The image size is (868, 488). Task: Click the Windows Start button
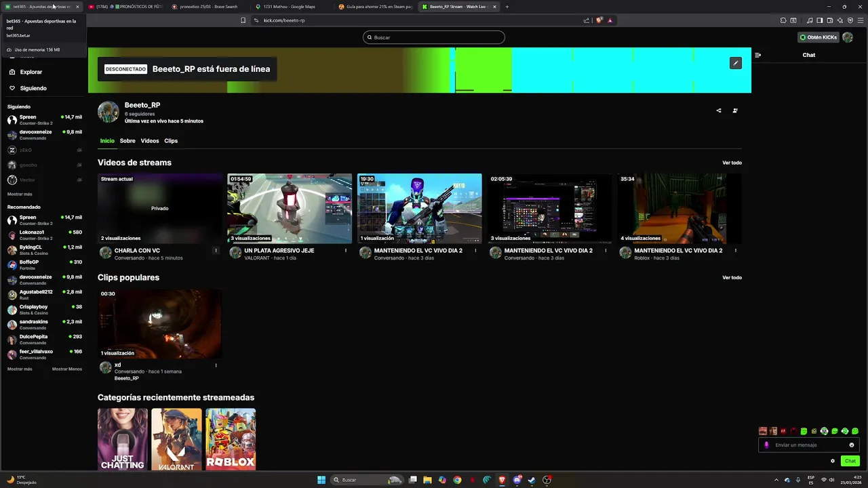click(321, 480)
